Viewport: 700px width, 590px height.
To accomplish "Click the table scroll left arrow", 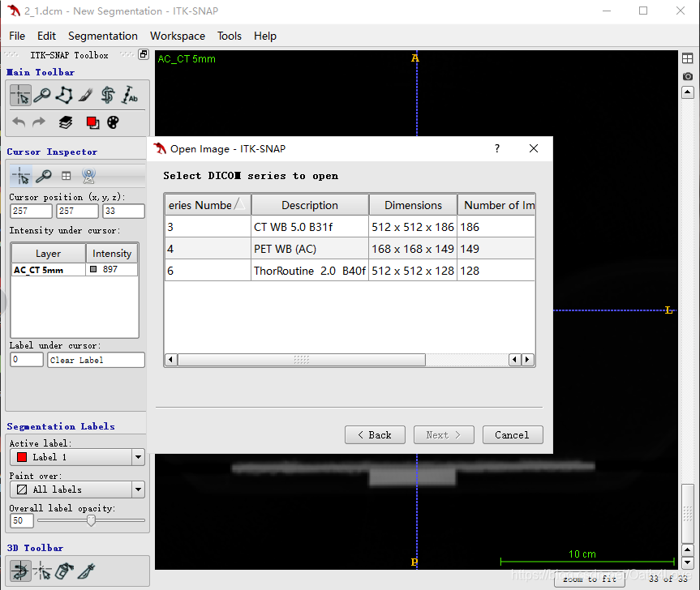I will (171, 360).
